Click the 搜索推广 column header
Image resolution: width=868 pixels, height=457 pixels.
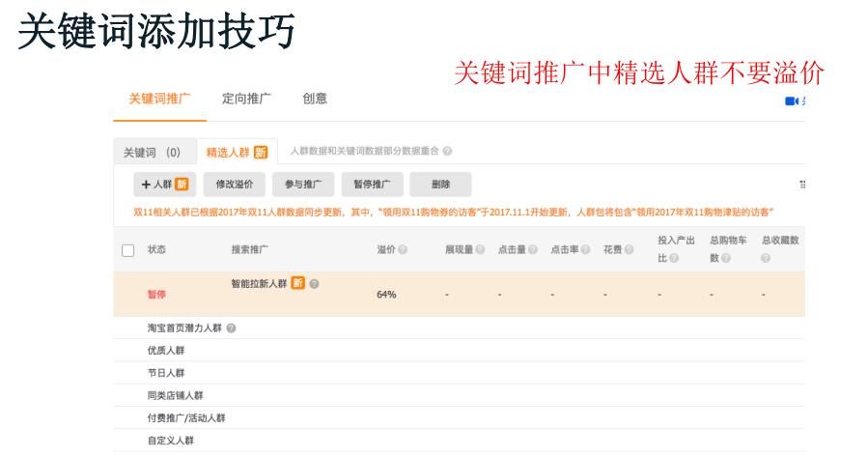click(x=250, y=250)
